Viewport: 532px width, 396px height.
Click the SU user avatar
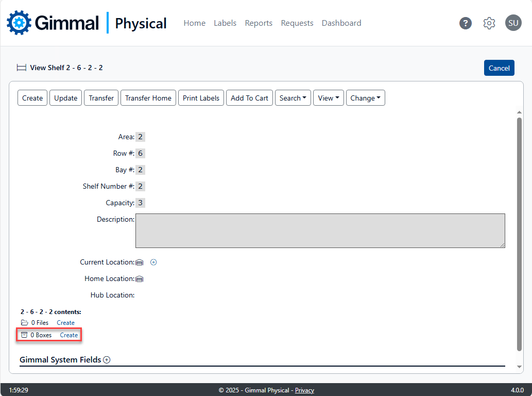[513, 23]
